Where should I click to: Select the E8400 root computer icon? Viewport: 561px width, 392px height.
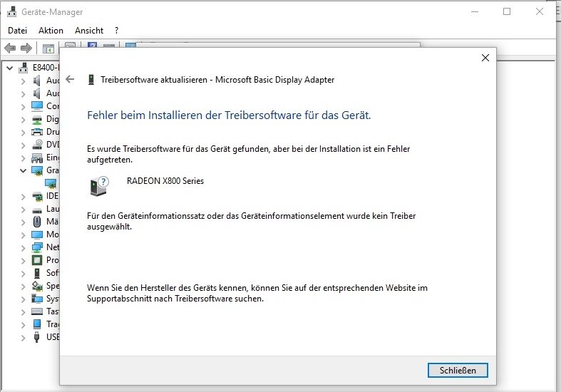(x=24, y=67)
